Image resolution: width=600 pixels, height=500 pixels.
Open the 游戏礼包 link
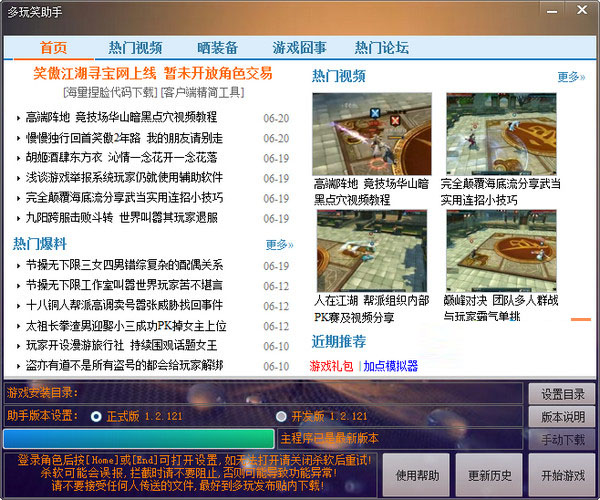pos(331,366)
